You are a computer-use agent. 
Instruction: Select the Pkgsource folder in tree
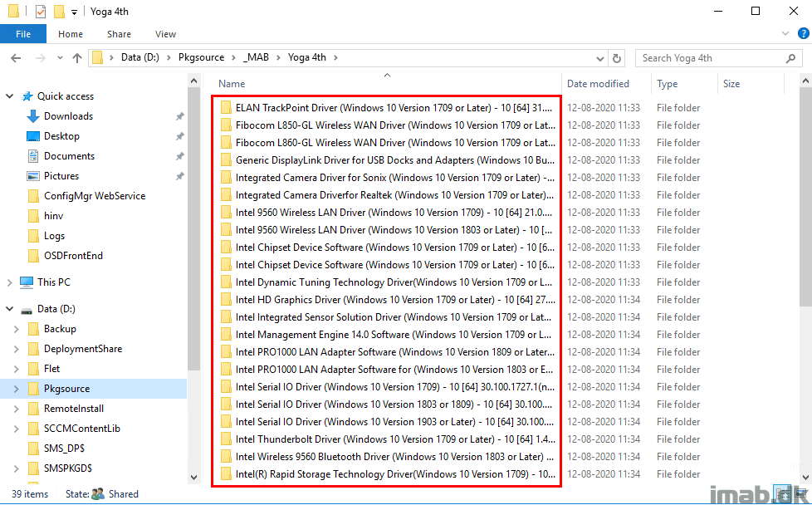tap(66, 389)
